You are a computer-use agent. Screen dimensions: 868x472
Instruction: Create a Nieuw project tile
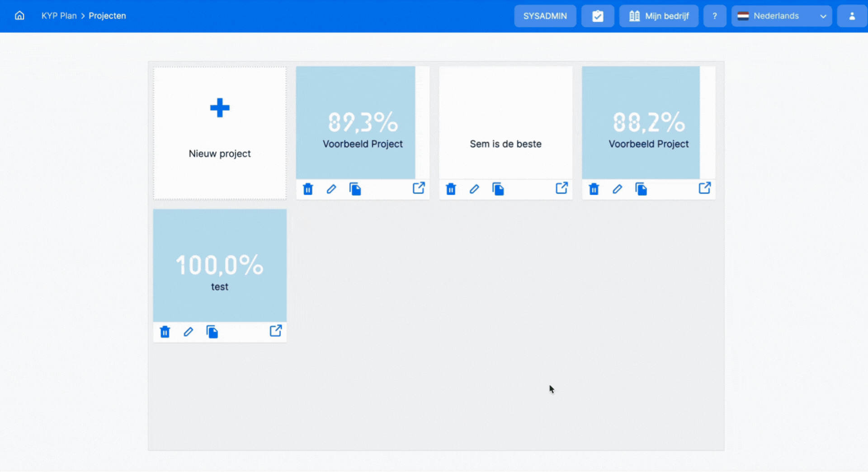(x=220, y=133)
